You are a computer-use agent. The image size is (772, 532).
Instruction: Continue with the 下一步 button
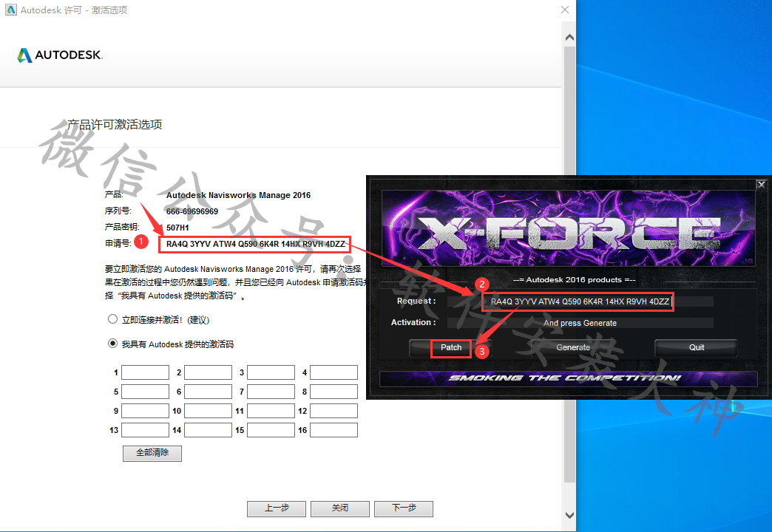[404, 508]
